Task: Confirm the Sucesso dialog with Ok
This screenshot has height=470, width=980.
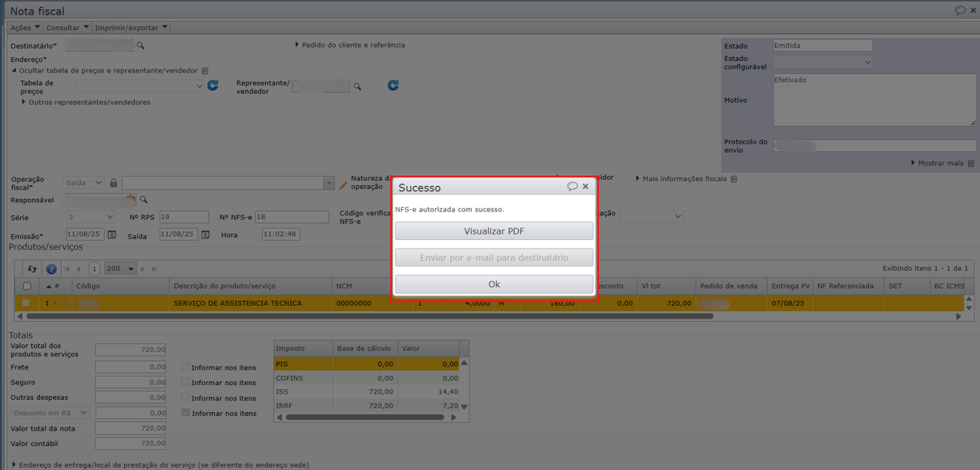Action: [x=494, y=284]
